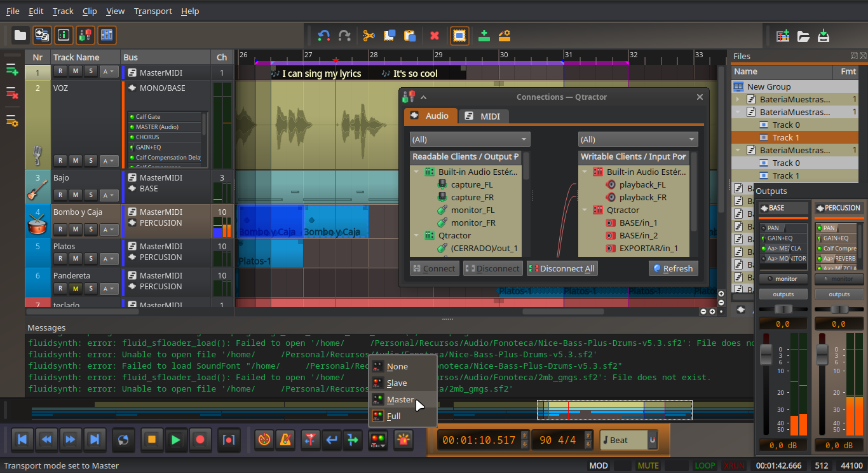
Task: Toggle the clip Select mode icon
Action: (x=460, y=36)
